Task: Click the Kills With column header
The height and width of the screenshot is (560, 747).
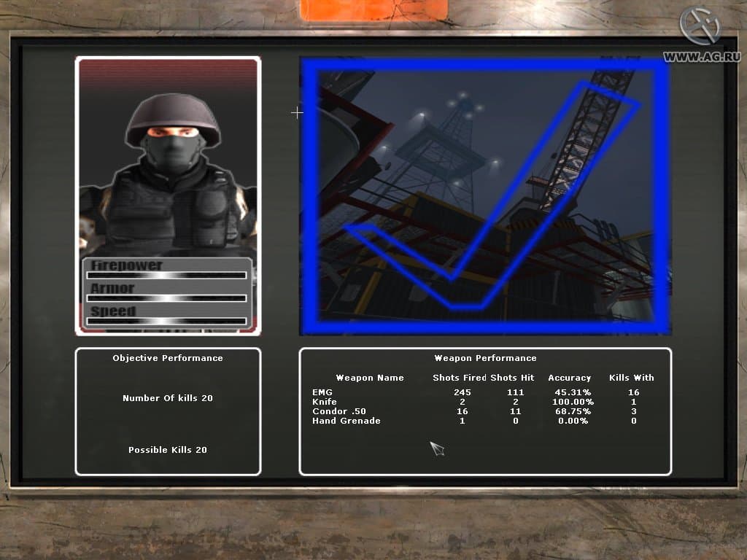Action: 631,378
